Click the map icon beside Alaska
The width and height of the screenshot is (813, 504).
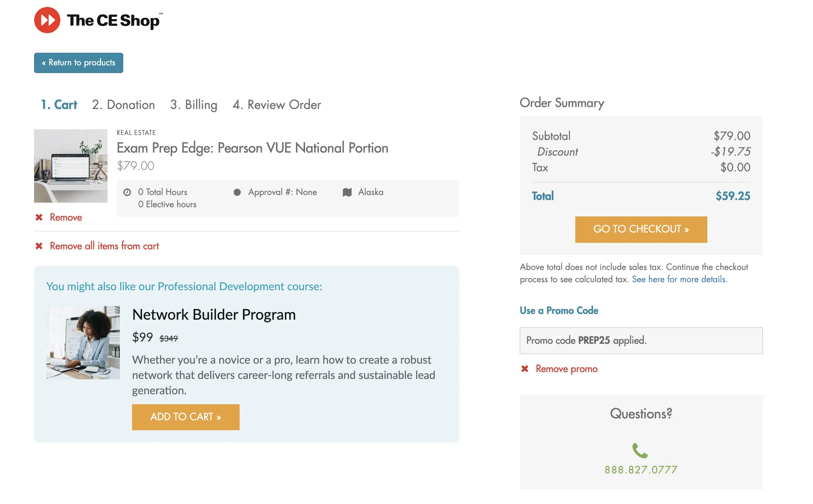pos(347,192)
